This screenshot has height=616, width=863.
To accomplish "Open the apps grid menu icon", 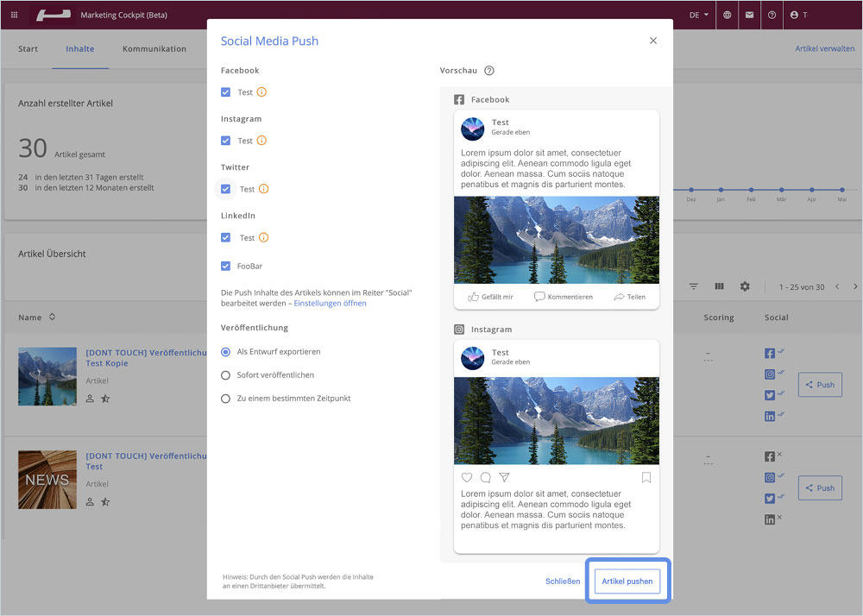I will pos(15,15).
